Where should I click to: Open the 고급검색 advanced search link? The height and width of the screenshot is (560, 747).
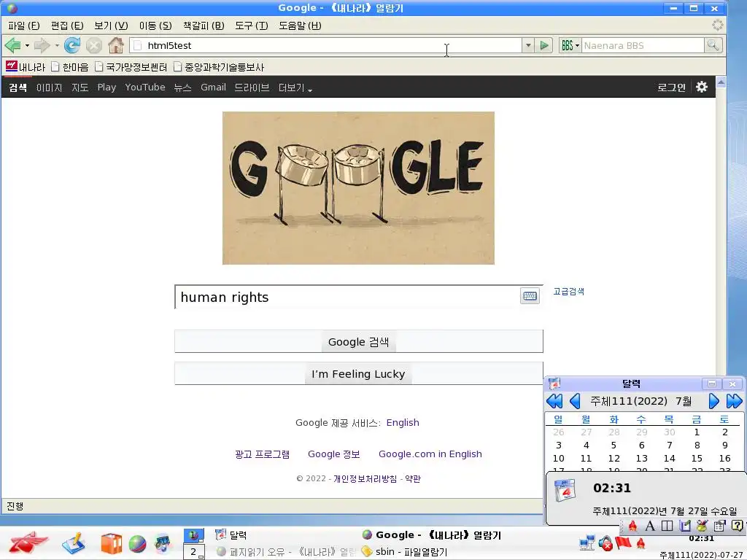(x=568, y=292)
